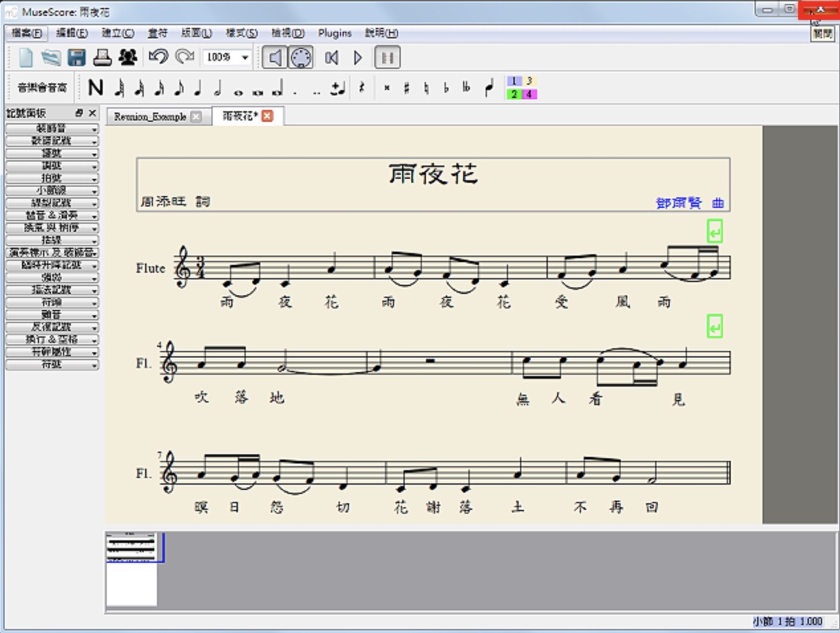Select the 鄧雨賢 曲 composer text
Viewport: 840px width, 633px height.
click(x=690, y=203)
